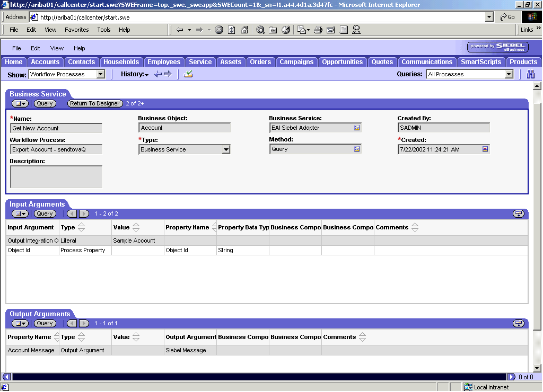Open the address bar dropdown arrow

pyautogui.click(x=489, y=17)
